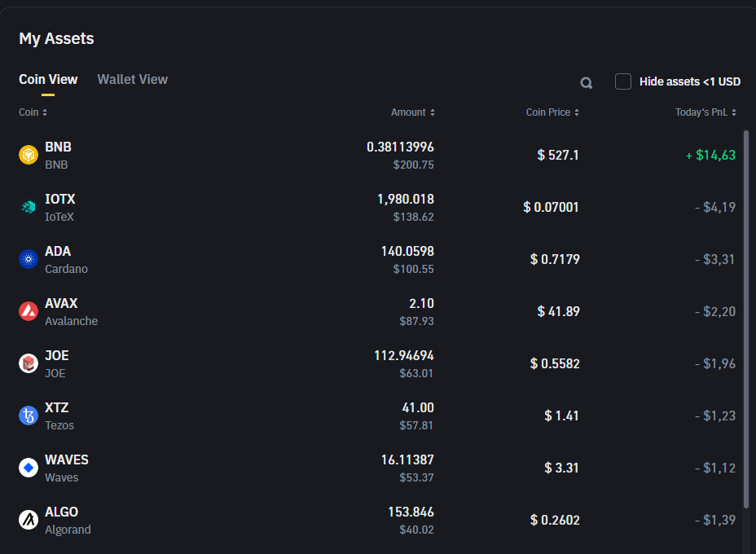This screenshot has height=554, width=756.
Task: Click the WAVES price $ 3.31
Action: coord(561,468)
